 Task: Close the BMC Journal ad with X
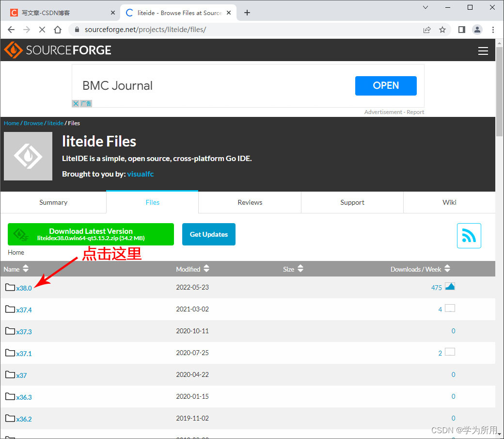(x=76, y=103)
